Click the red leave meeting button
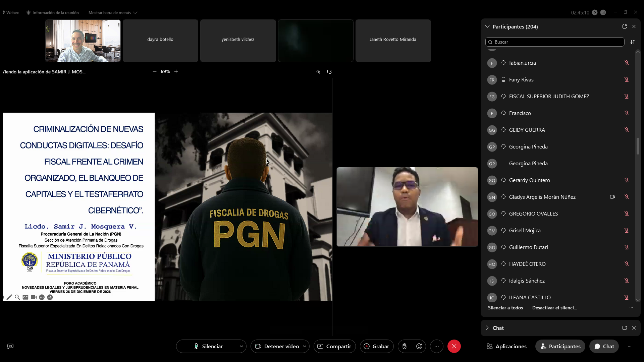644x362 pixels. pyautogui.click(x=454, y=346)
